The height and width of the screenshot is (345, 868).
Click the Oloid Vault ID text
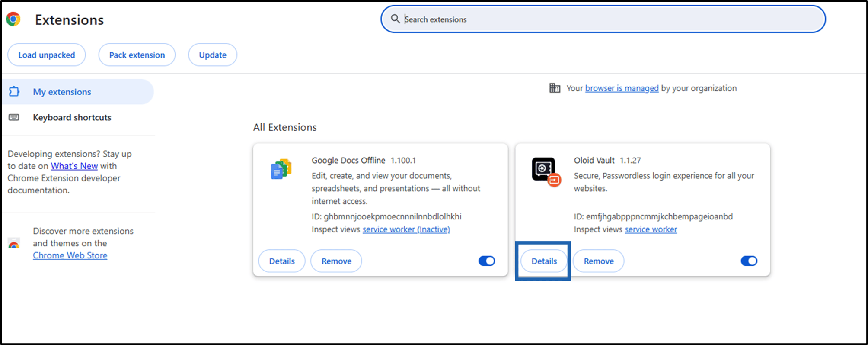(x=654, y=216)
